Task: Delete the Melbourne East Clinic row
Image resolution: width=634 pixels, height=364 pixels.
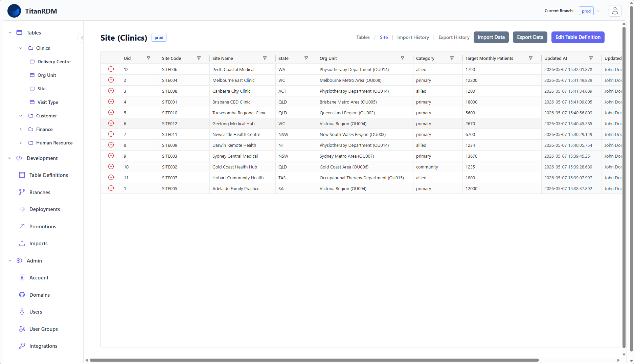Action: pyautogui.click(x=111, y=80)
